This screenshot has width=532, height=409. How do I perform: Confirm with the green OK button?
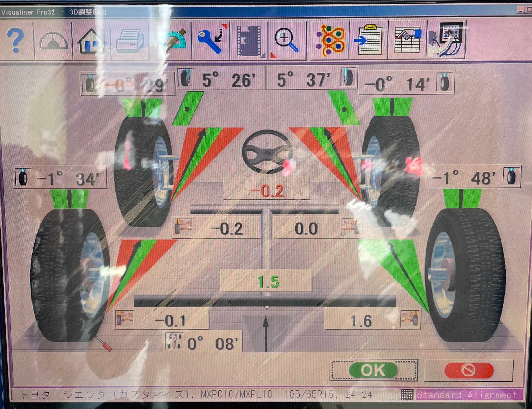(373, 370)
